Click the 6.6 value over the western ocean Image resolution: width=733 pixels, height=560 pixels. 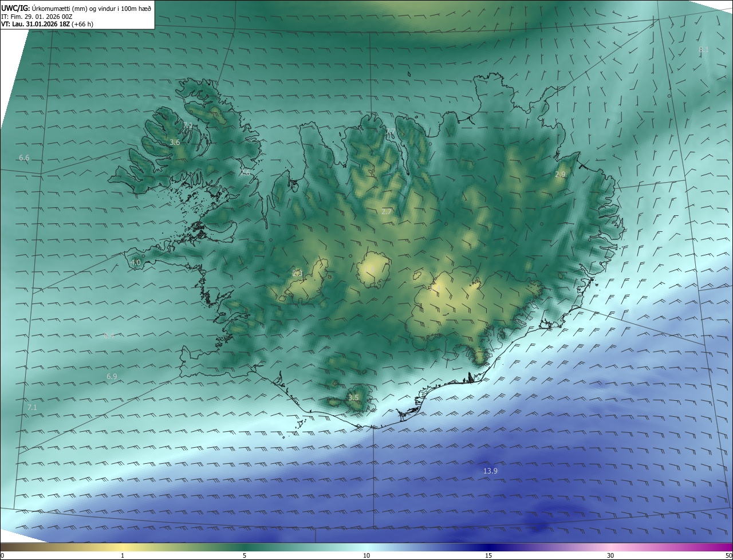[x=24, y=158]
